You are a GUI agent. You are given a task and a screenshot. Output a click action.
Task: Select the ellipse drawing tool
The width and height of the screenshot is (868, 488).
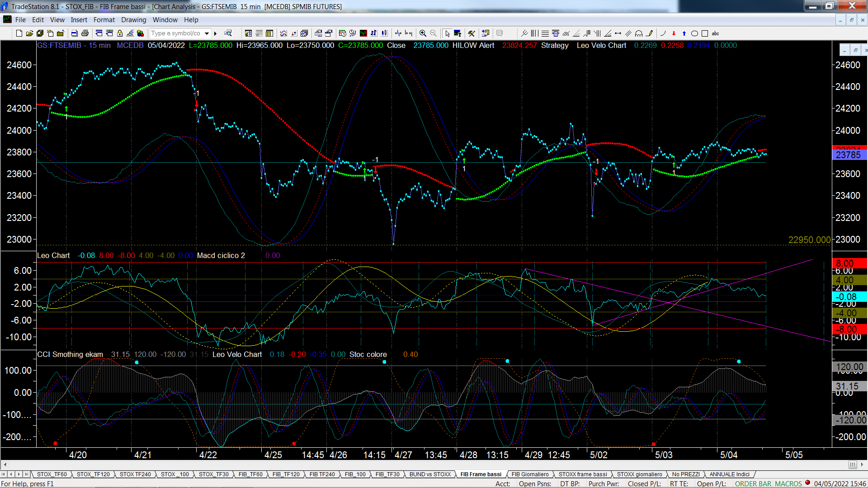[694, 33]
